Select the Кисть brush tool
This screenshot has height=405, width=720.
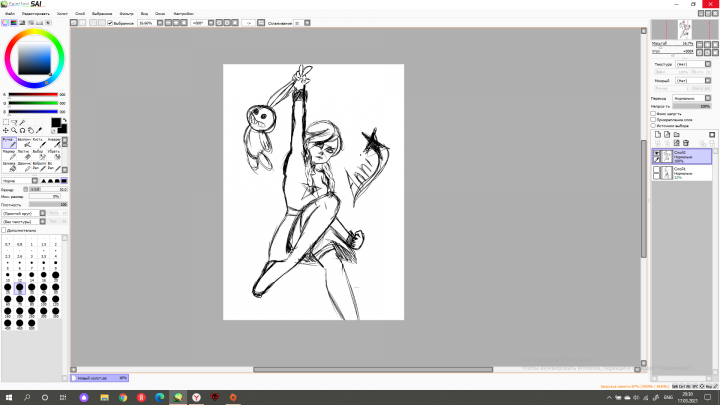39,142
